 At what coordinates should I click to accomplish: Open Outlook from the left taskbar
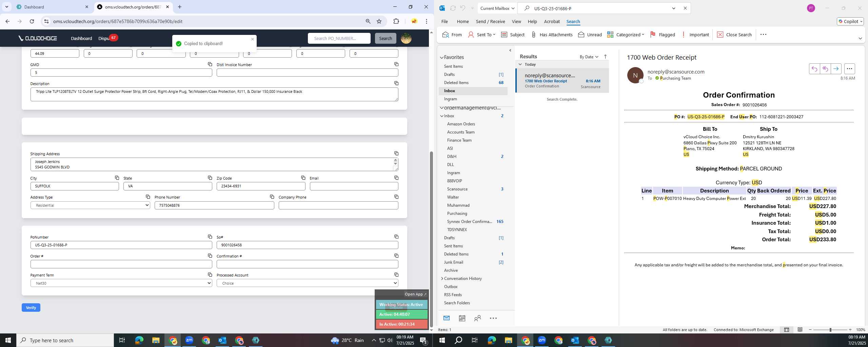click(222, 340)
